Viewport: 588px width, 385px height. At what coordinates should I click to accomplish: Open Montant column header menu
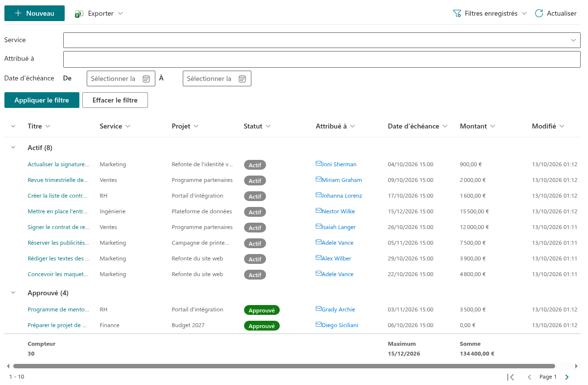(478, 126)
